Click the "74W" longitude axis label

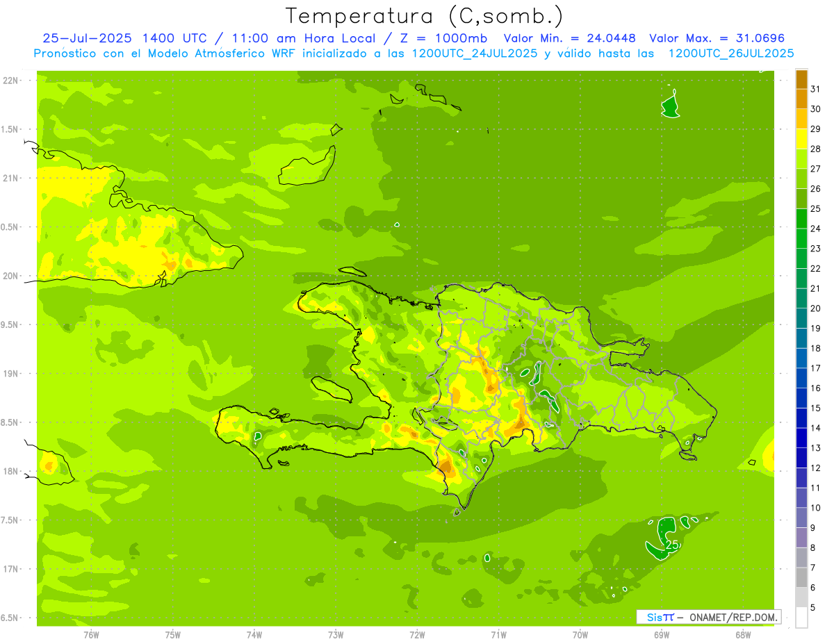pyautogui.click(x=254, y=635)
